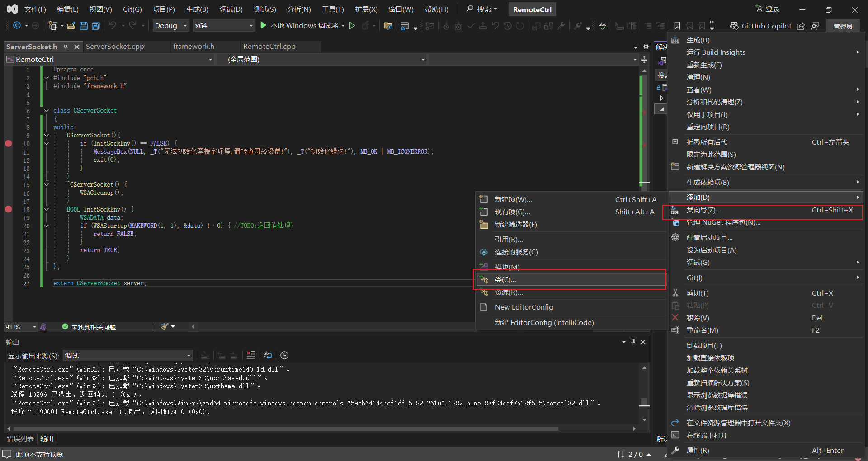Screen dimensions: 868x461
Task: Toggle breakpoint on line 10
Action: pos(8,144)
